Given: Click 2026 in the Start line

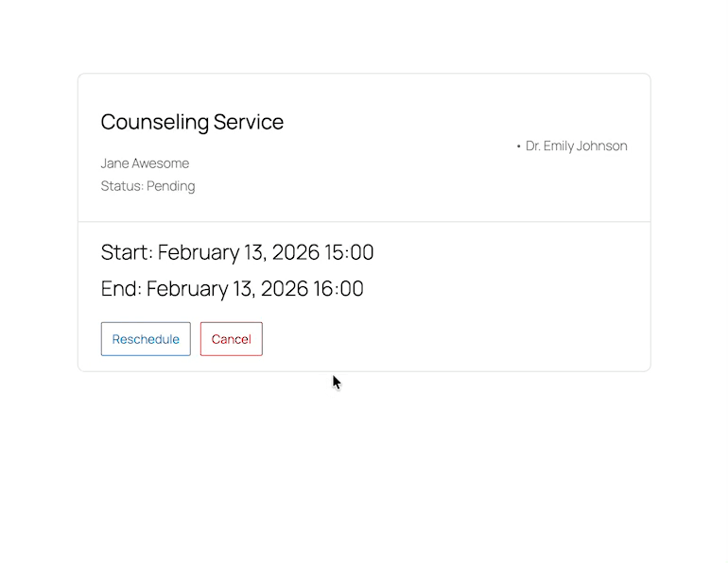Looking at the screenshot, I should [x=295, y=252].
